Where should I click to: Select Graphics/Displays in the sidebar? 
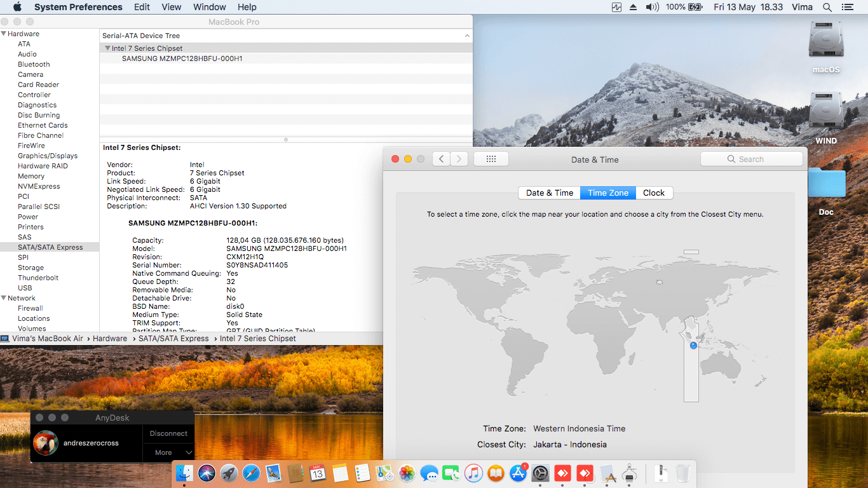pyautogui.click(x=48, y=156)
